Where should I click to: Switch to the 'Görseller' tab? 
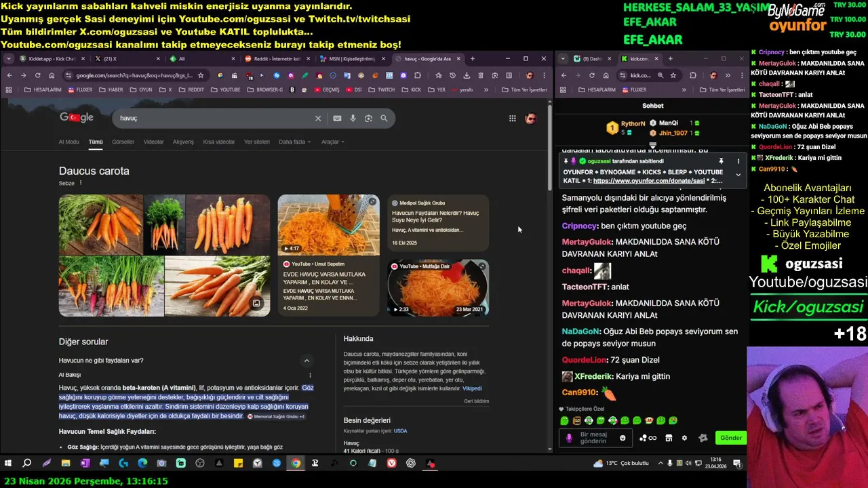pyautogui.click(x=123, y=142)
